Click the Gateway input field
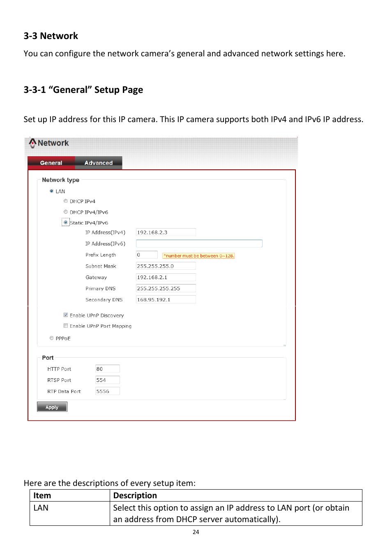The height and width of the screenshot is (555, 392). (166, 277)
